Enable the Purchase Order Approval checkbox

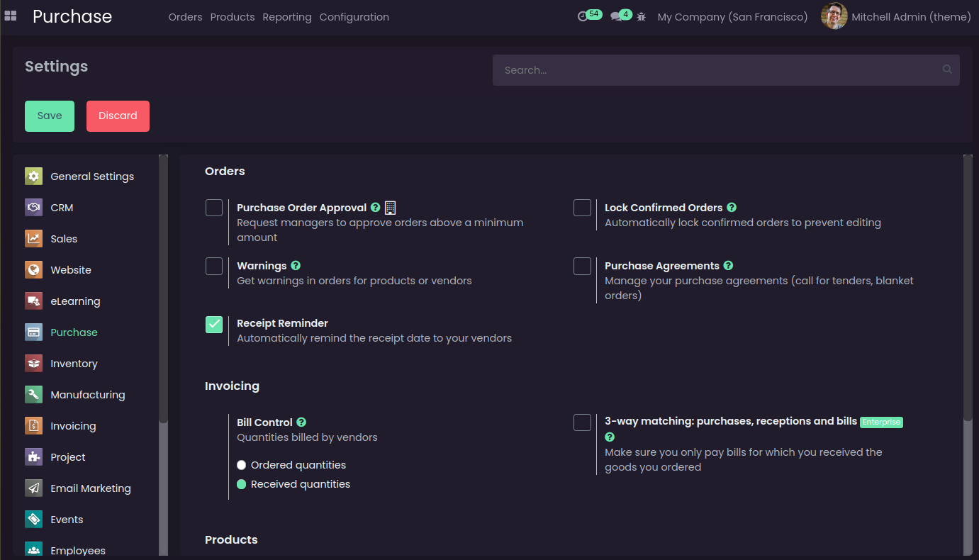(214, 208)
